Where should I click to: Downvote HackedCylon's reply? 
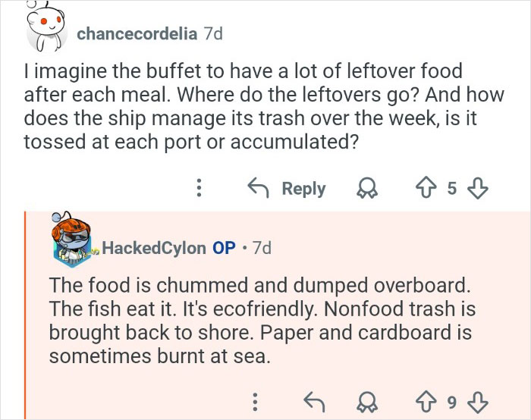point(478,400)
